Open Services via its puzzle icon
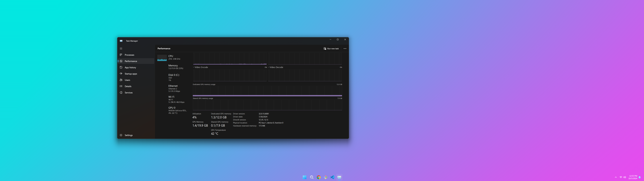Viewport: 644px width, 181px height. click(121, 93)
